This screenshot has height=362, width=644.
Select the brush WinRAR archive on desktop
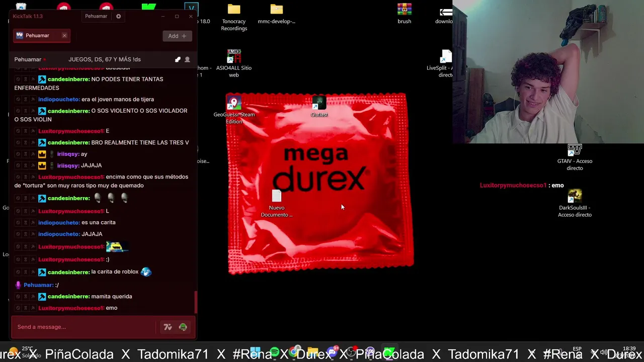pyautogui.click(x=405, y=14)
